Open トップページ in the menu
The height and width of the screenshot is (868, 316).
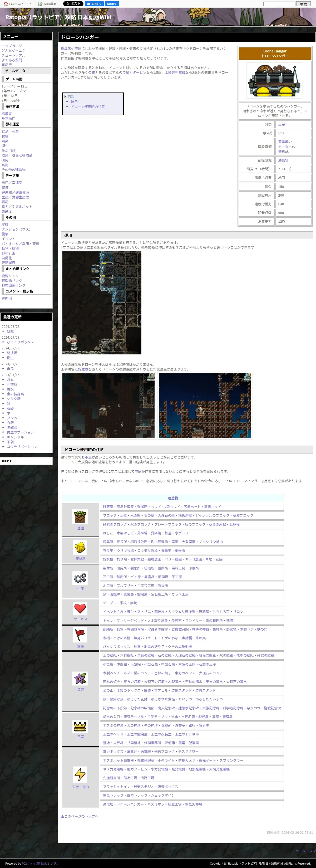[x=12, y=46]
